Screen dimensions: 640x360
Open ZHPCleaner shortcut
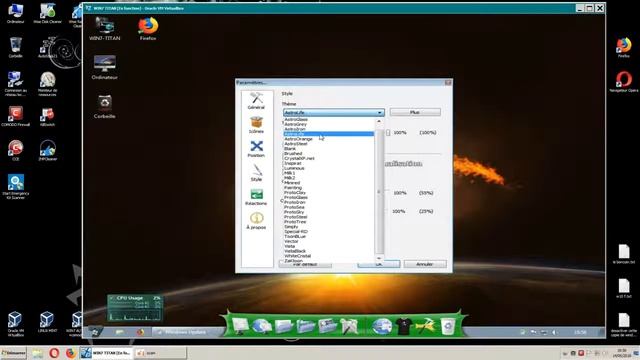(47, 151)
